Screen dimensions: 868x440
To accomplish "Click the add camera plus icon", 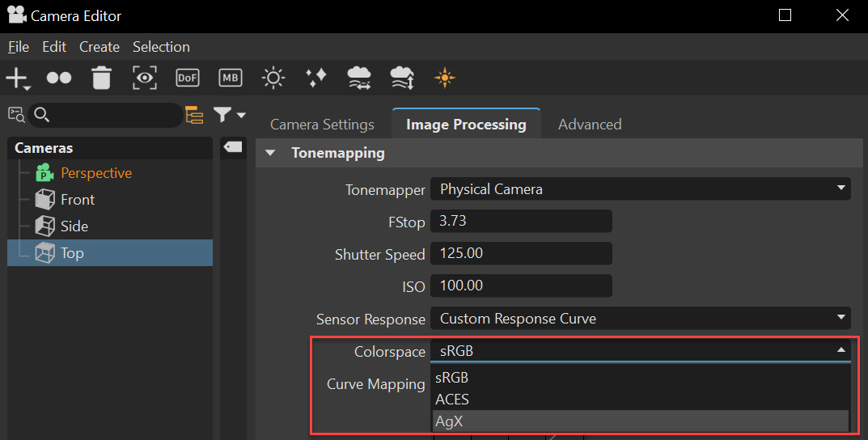I will coord(16,78).
